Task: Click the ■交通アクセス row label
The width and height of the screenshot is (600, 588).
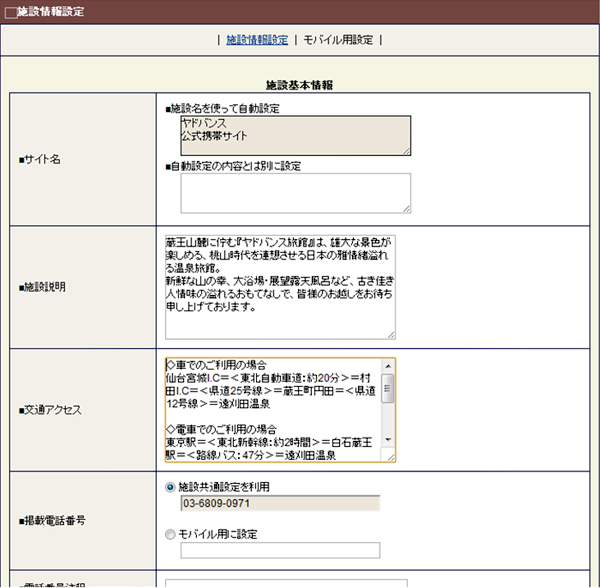Action: pyautogui.click(x=50, y=410)
